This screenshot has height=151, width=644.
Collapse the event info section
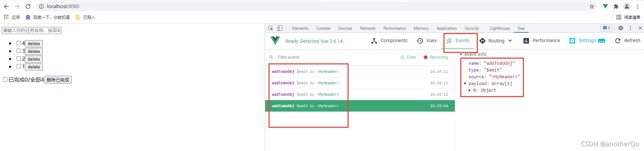coord(461,55)
